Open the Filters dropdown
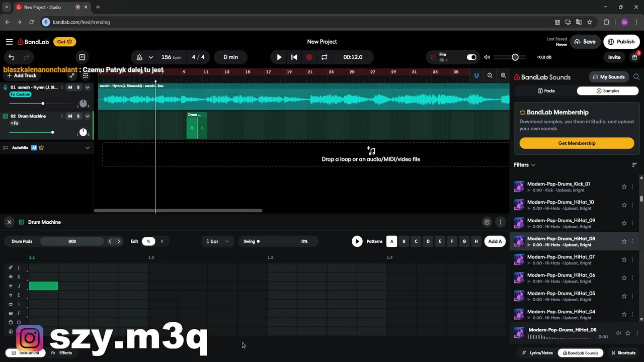 pos(525,165)
